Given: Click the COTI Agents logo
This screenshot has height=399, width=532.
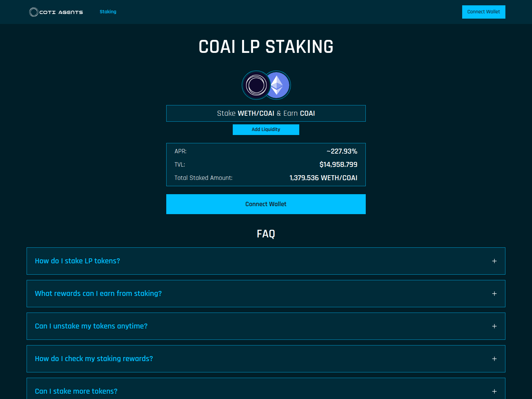Looking at the screenshot, I should pyautogui.click(x=56, y=12).
